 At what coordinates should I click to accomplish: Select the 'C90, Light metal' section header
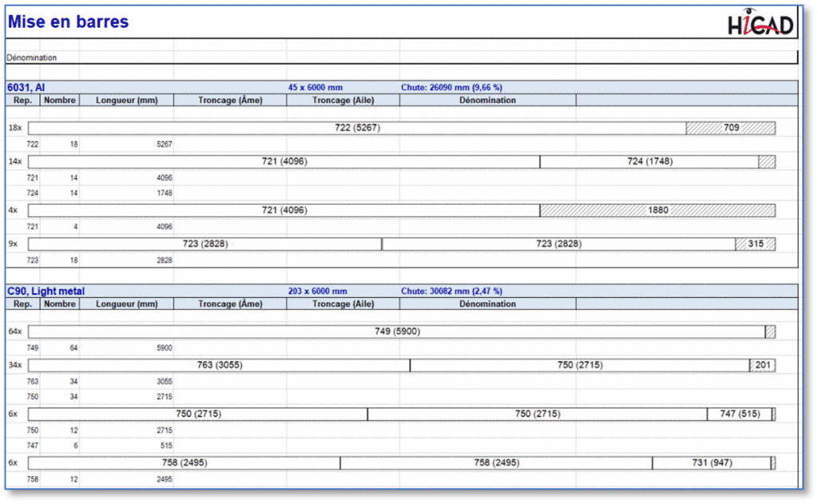tap(46, 291)
